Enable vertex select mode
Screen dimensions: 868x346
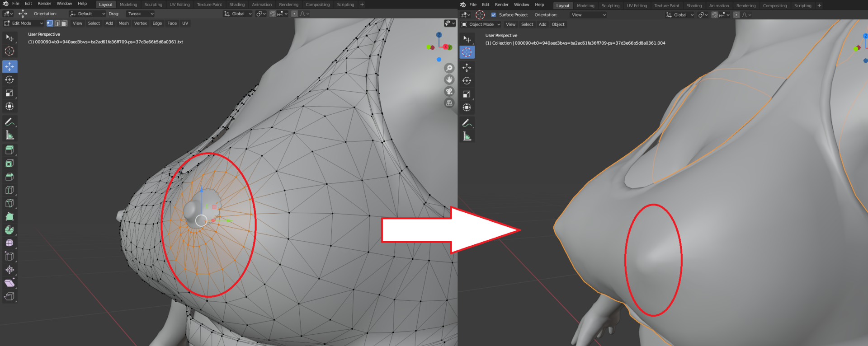tap(50, 23)
